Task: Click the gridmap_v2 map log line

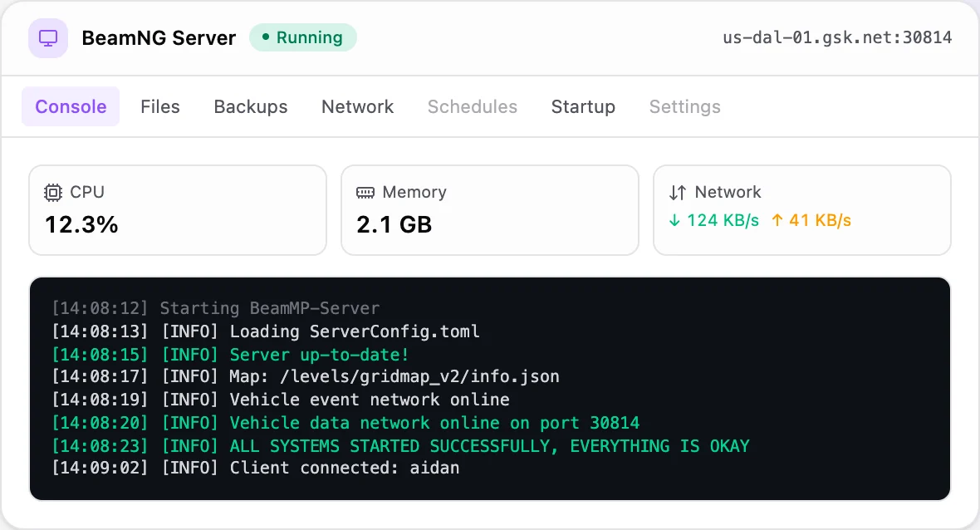Action: [x=306, y=376]
